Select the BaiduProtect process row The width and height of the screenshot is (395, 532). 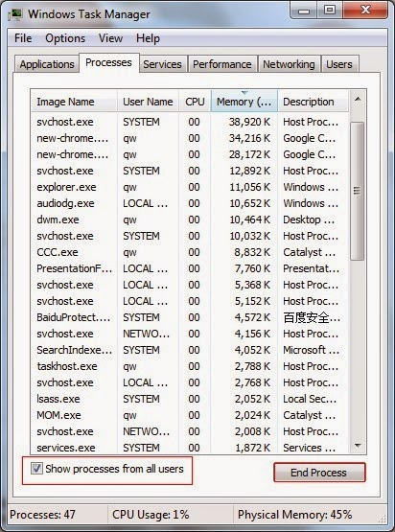190,317
